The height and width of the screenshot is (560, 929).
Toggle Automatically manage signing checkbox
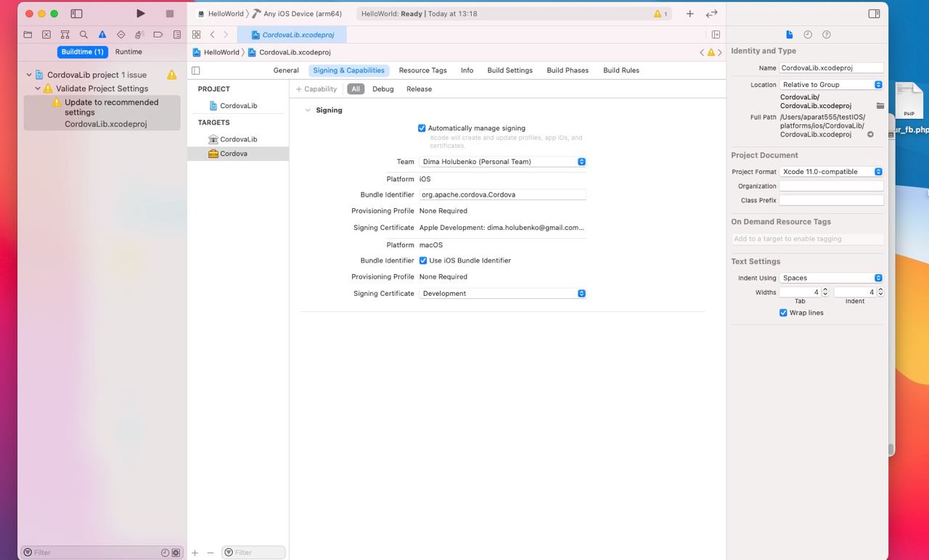(422, 128)
